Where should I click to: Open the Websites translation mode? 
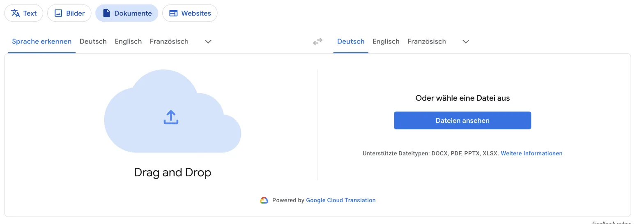190,13
